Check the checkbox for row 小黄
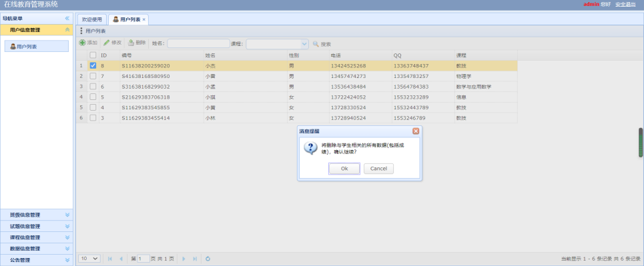 pos(93,107)
